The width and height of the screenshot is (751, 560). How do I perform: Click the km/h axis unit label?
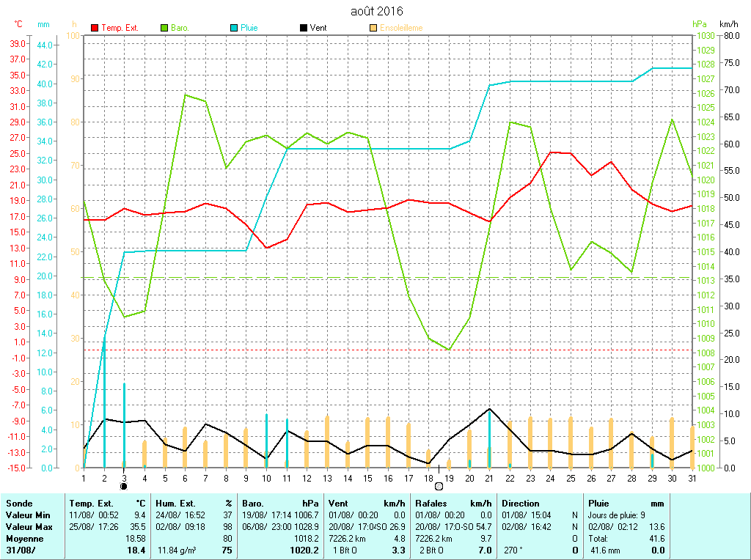pos(730,24)
